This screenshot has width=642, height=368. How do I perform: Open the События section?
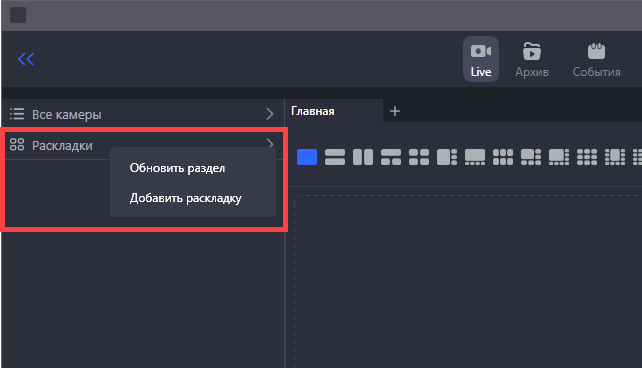coord(596,59)
